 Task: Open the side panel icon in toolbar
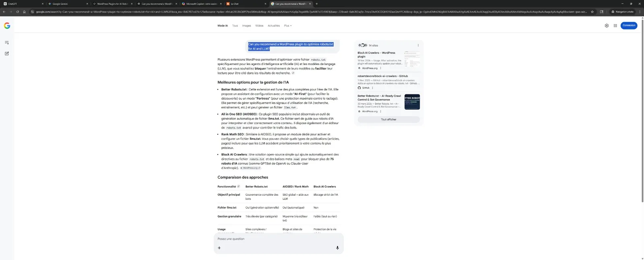point(602,12)
